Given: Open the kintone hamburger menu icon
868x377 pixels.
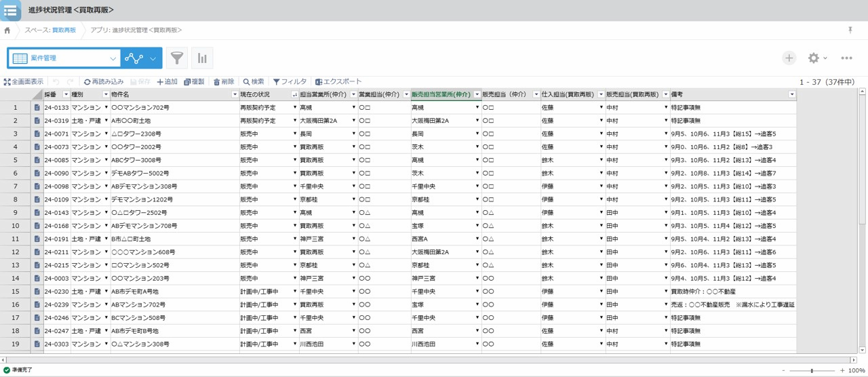Looking at the screenshot, I should point(10,11).
